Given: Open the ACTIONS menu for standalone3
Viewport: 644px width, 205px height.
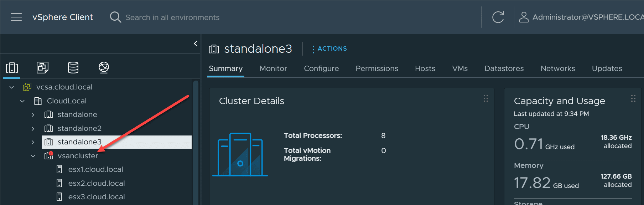Looking at the screenshot, I should [329, 48].
